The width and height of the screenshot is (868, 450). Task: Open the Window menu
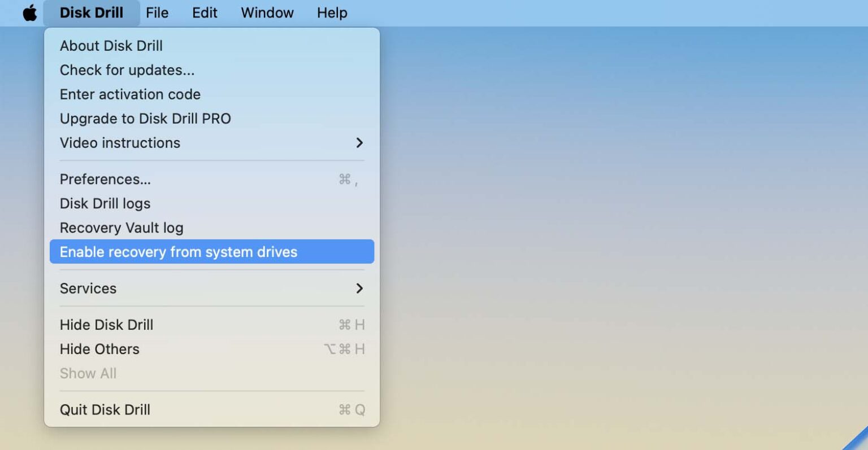click(x=267, y=12)
